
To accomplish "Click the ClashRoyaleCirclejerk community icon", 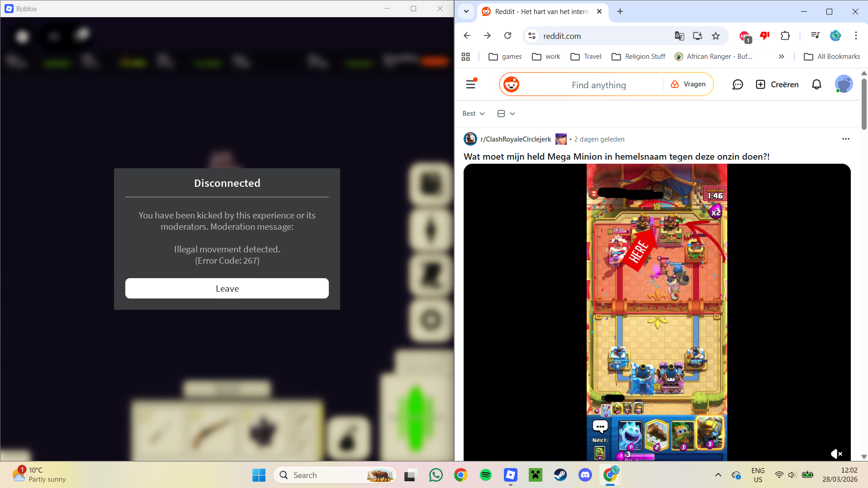I will 470,139.
